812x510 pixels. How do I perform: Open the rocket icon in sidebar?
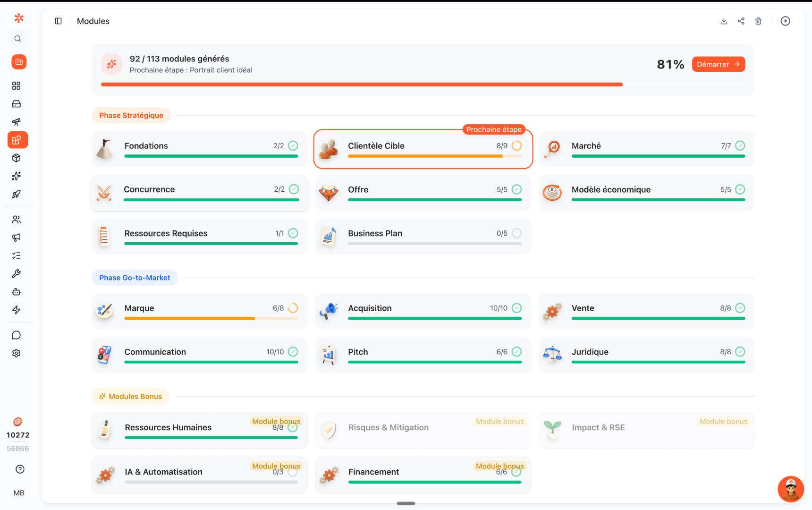click(17, 194)
